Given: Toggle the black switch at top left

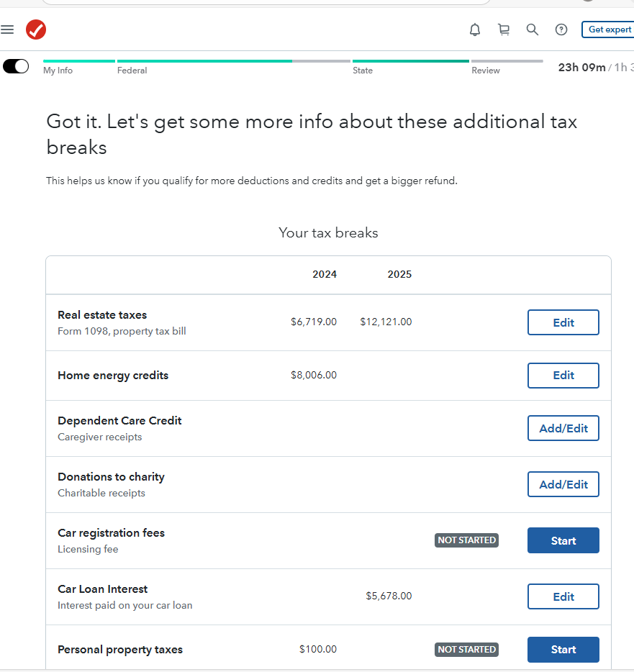Looking at the screenshot, I should pyautogui.click(x=16, y=66).
